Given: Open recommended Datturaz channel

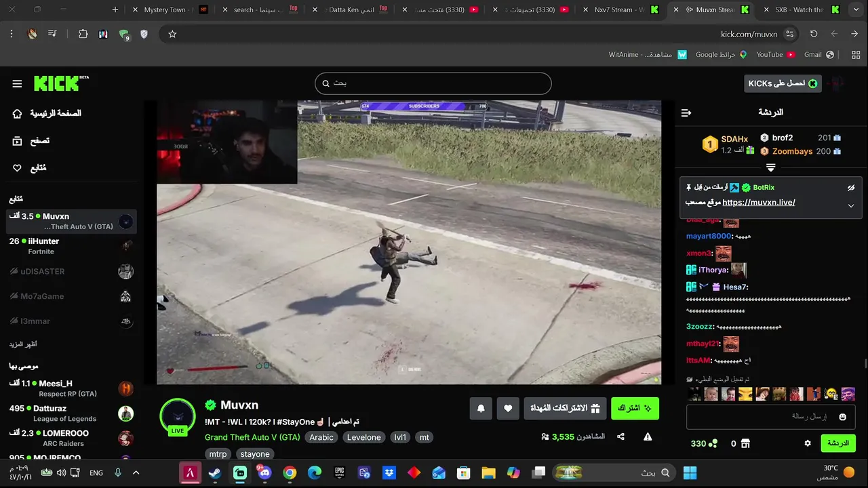Looking at the screenshot, I should click(x=71, y=413).
